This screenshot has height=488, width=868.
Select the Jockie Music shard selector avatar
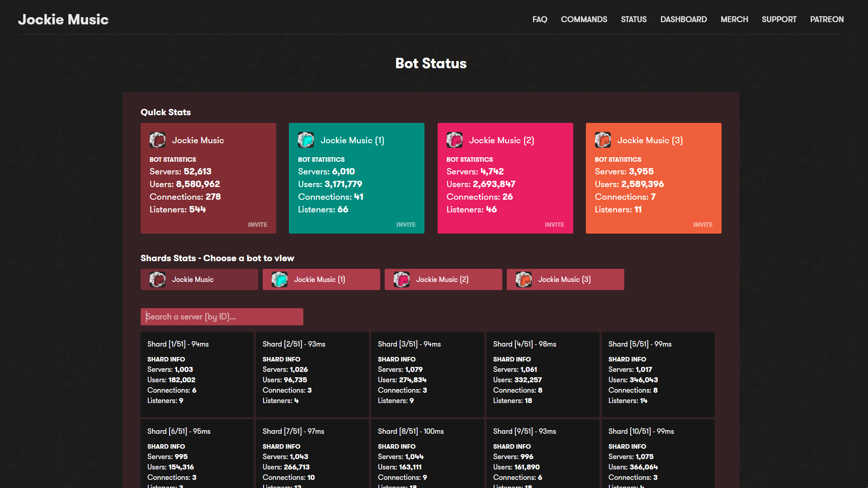pos(157,279)
